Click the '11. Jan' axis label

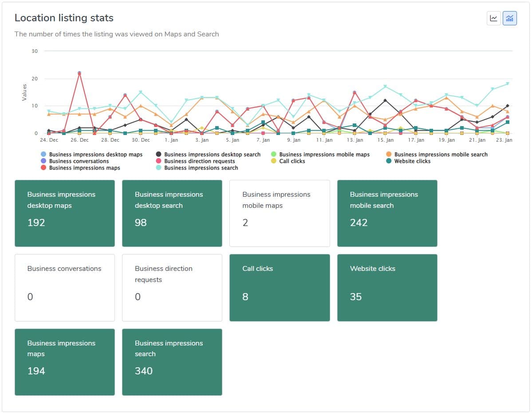coord(324,140)
